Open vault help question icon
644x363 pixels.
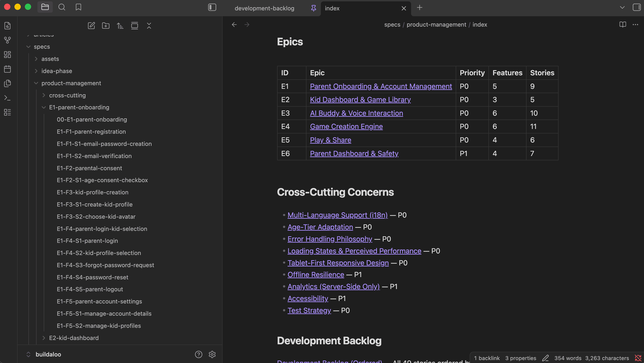pos(198,354)
